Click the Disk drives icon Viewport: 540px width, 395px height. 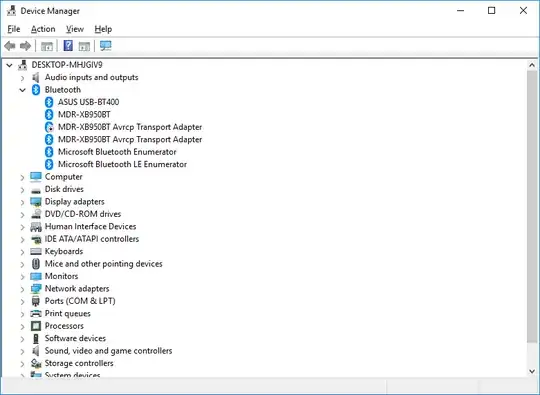36,190
